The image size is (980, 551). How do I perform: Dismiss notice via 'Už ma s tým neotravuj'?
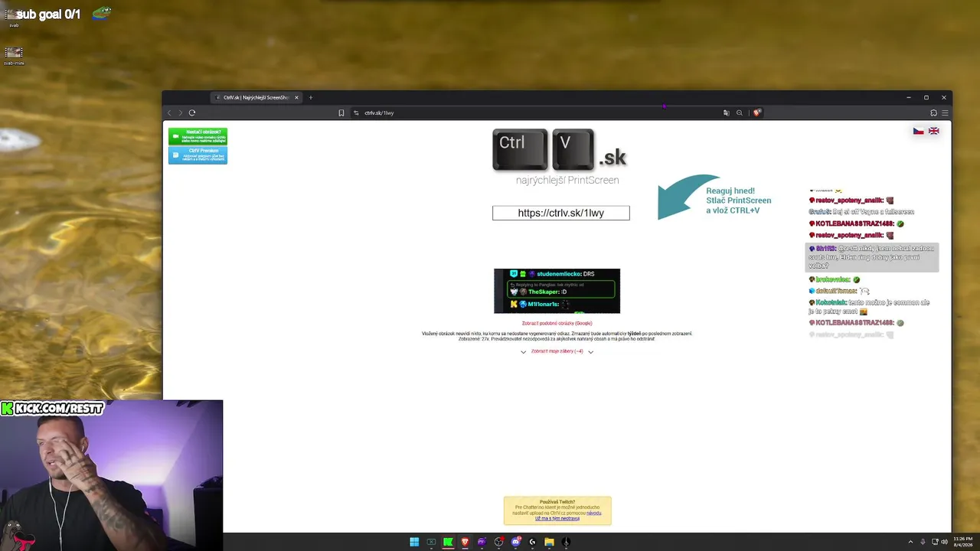(x=557, y=518)
